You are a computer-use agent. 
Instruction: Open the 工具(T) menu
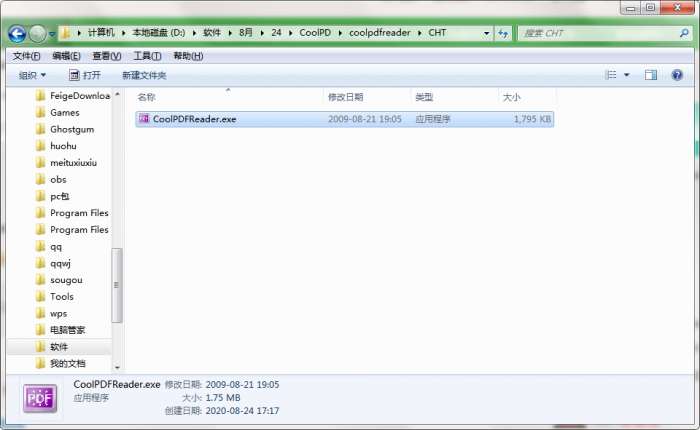click(x=147, y=56)
